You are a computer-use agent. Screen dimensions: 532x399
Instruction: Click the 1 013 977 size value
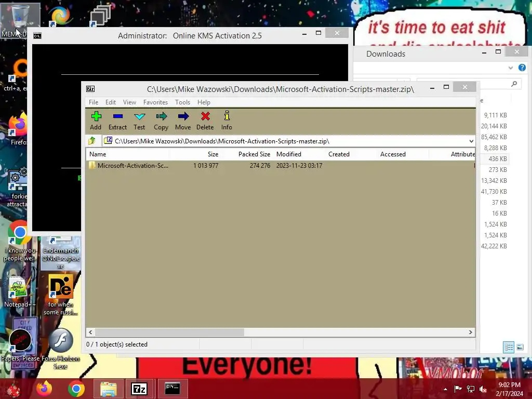click(206, 166)
